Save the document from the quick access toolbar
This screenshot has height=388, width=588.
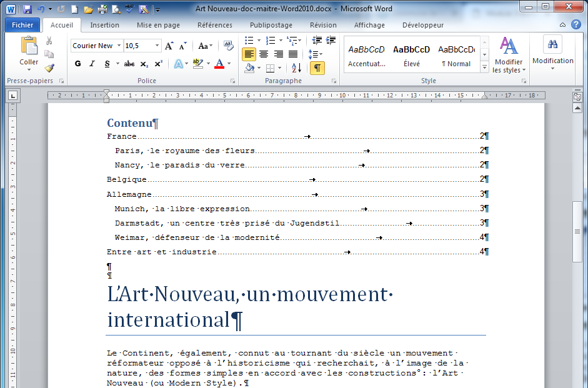(x=27, y=9)
